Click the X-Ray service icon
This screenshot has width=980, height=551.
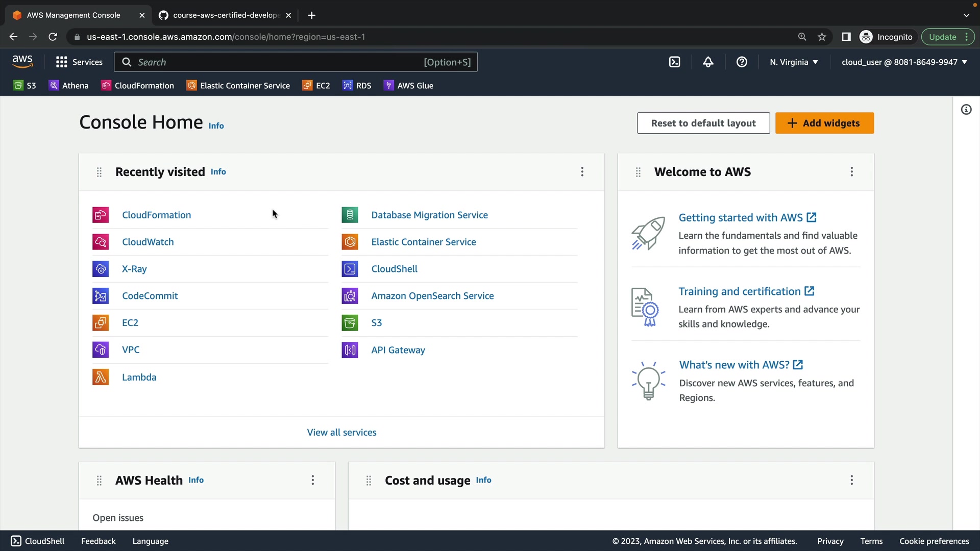click(101, 269)
